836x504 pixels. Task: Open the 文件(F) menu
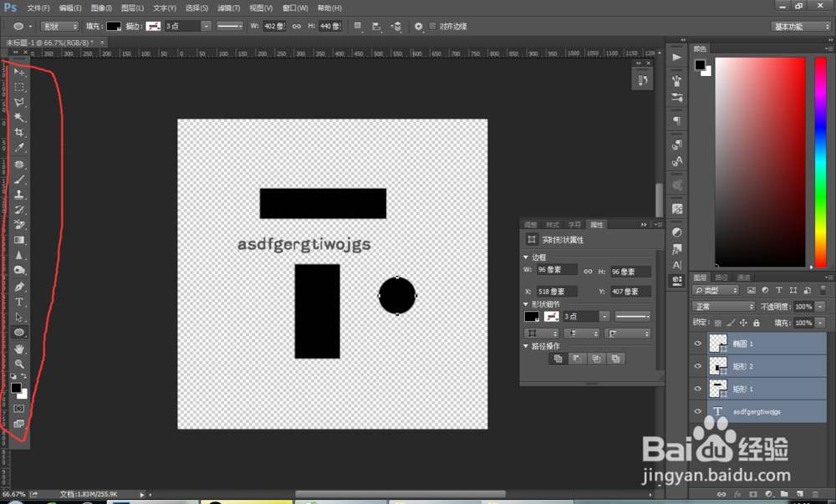point(38,8)
